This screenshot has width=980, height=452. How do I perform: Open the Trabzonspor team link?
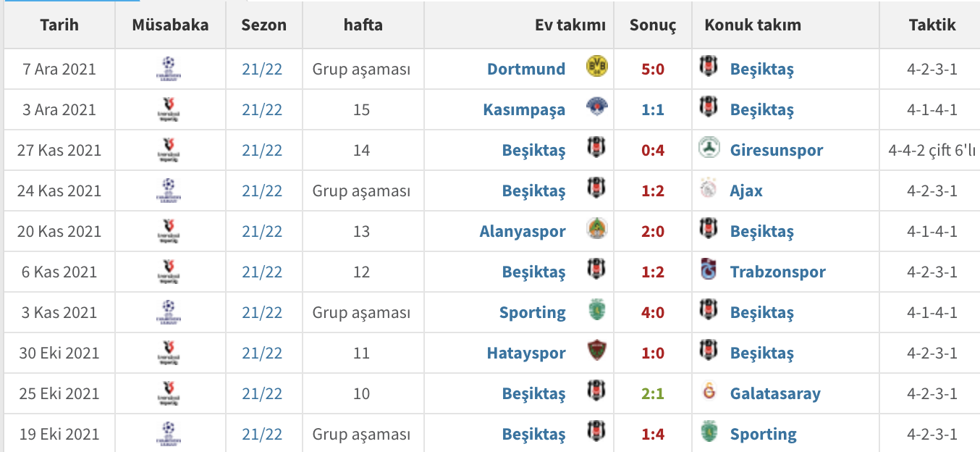point(777,272)
